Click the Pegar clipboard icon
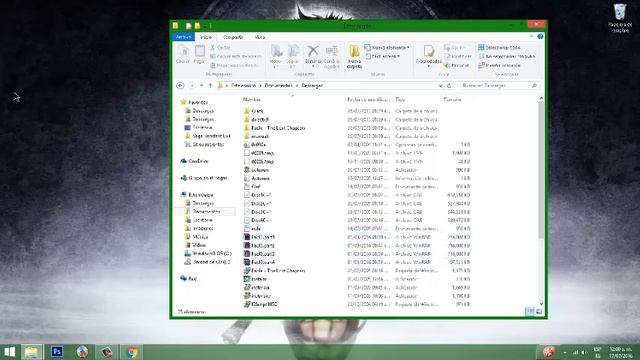The image size is (640, 360). click(200, 54)
